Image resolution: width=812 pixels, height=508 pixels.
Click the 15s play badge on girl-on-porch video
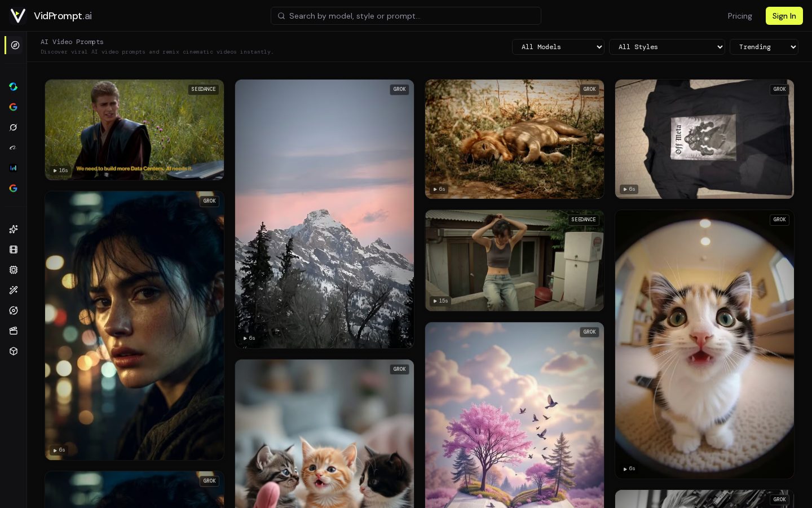point(440,301)
